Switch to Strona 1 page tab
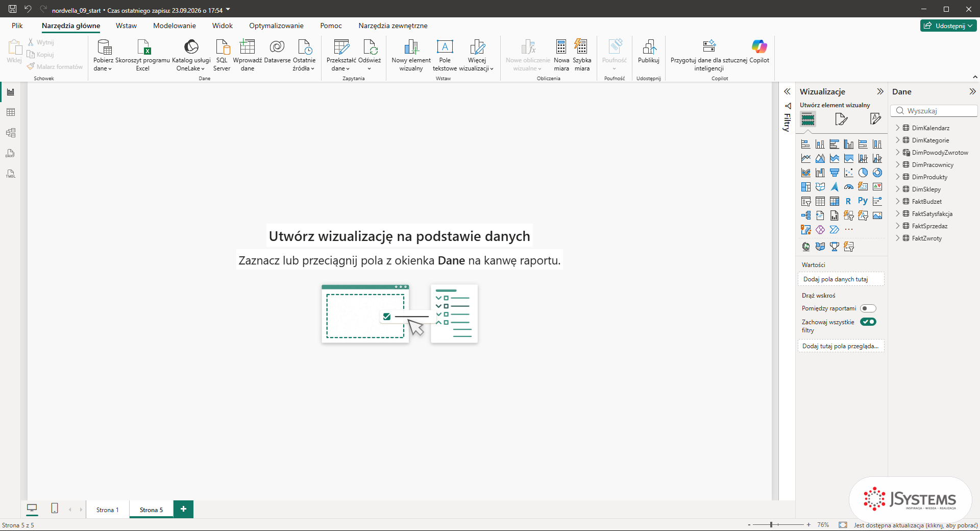The image size is (980, 531). 107,510
